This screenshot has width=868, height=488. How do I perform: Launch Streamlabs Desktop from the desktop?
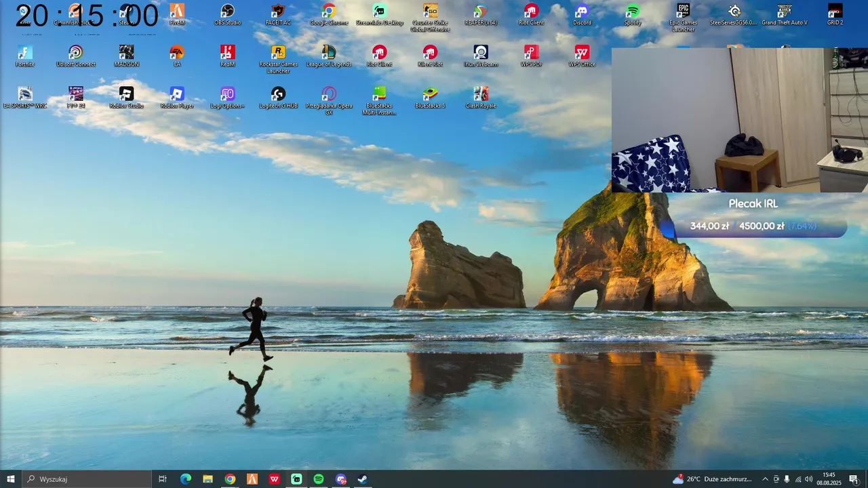(380, 15)
